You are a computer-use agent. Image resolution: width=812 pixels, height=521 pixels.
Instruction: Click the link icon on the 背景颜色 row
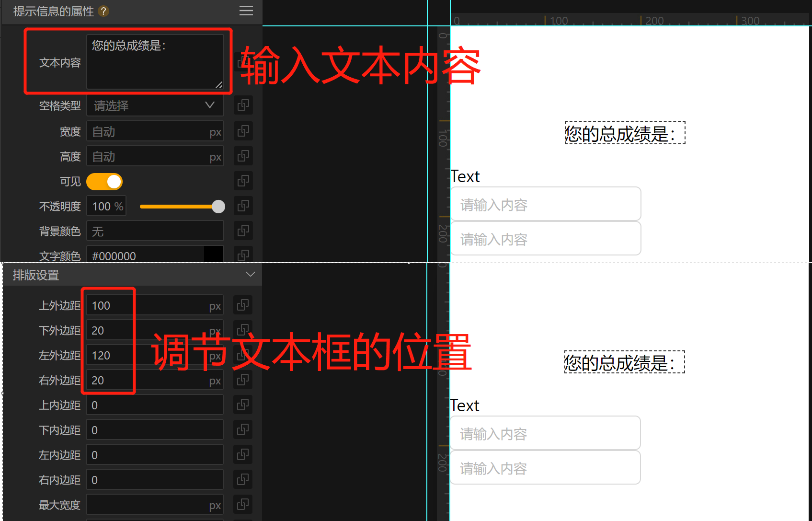[243, 231]
